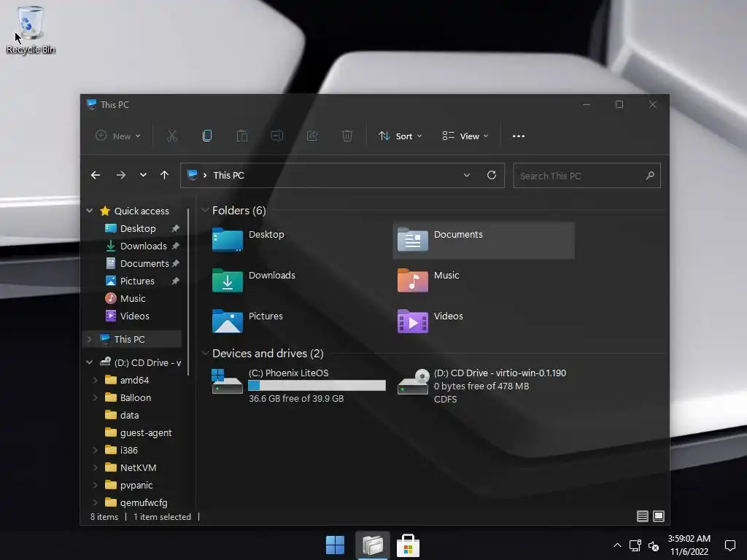Viewport: 747px width, 560px height.
Task: Open the Sort dropdown
Action: coord(400,136)
